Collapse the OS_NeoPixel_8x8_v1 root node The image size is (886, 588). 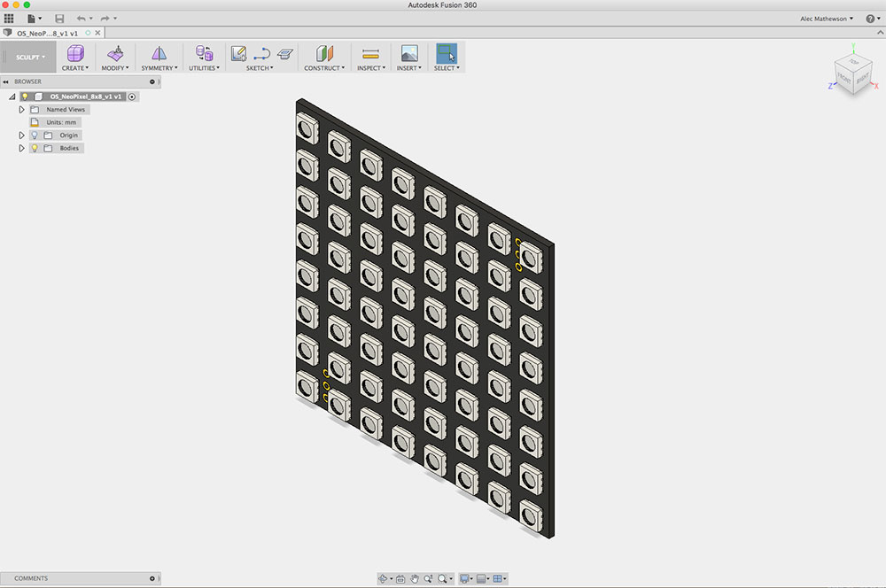point(12,97)
